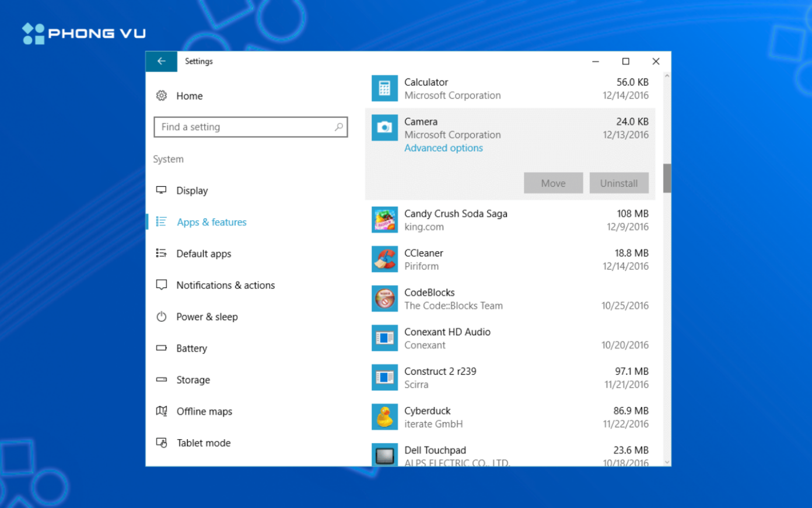Select the CodeBlocks app icon
812x508 pixels.
[384, 299]
